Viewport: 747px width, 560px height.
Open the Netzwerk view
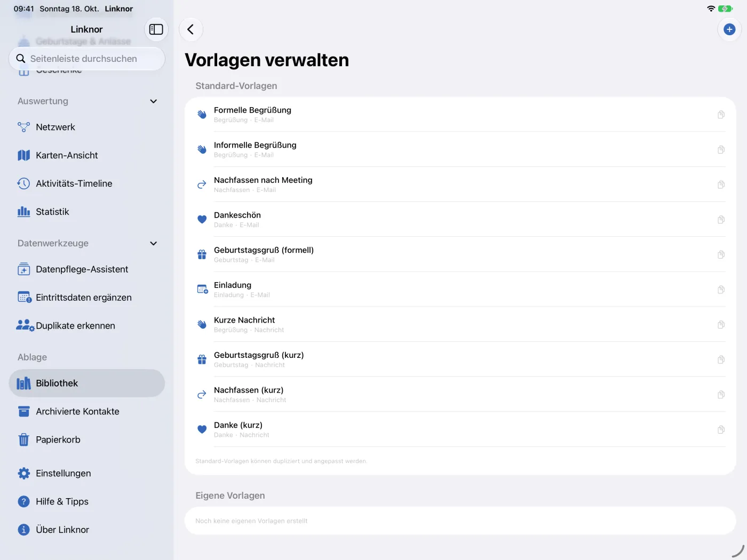(87, 127)
